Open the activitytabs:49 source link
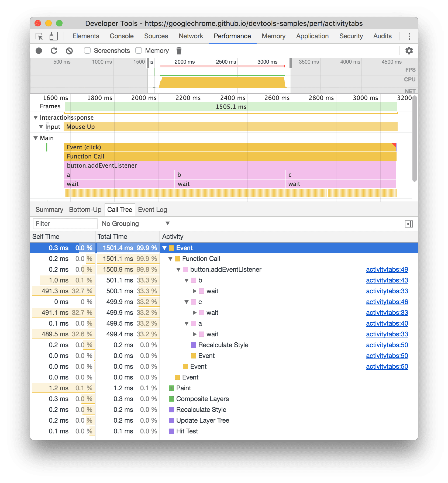Screen dimensions: 448x483 coord(387,269)
